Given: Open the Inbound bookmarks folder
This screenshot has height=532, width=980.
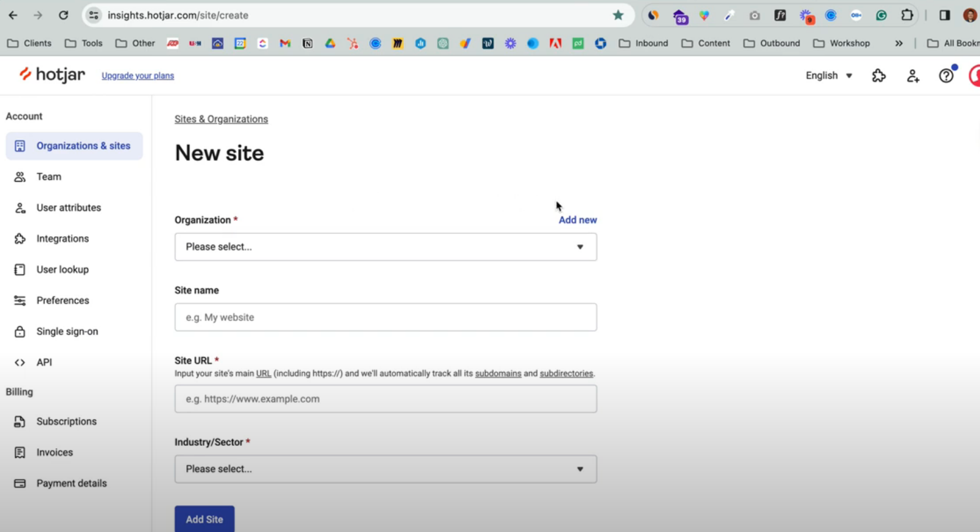Looking at the screenshot, I should tap(644, 43).
